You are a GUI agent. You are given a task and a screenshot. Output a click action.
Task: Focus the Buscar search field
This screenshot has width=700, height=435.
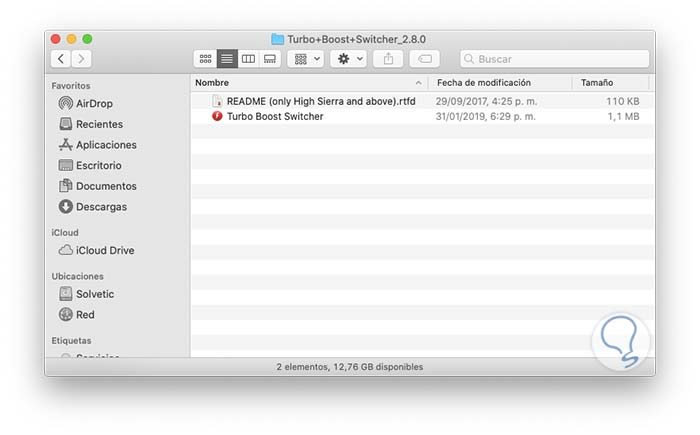point(554,59)
